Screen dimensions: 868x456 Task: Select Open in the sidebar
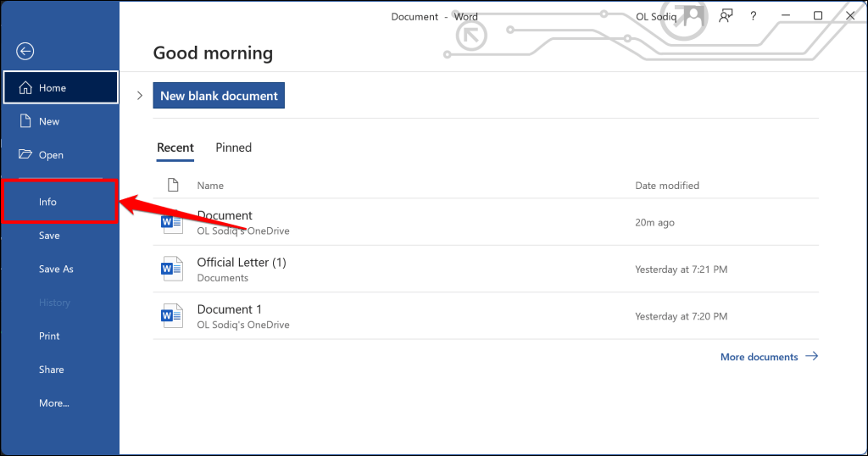pos(60,155)
